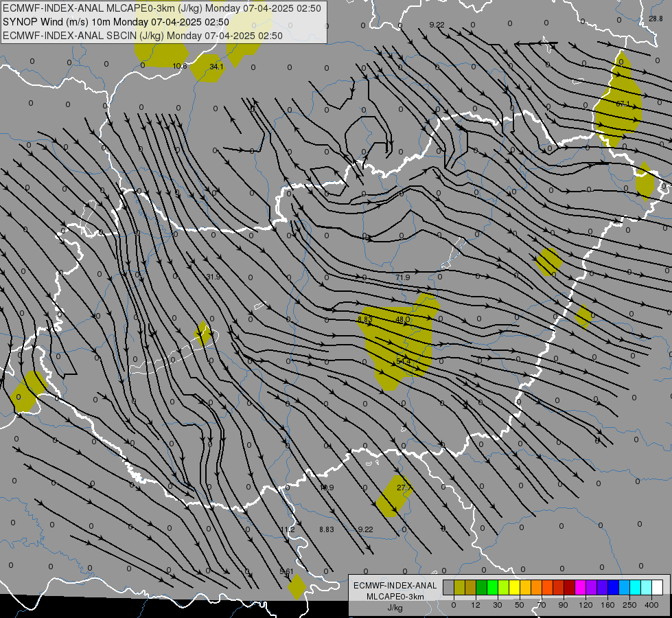Click the map value 34.1
Image resolution: width=672 pixels, height=618 pixels.
click(216, 67)
